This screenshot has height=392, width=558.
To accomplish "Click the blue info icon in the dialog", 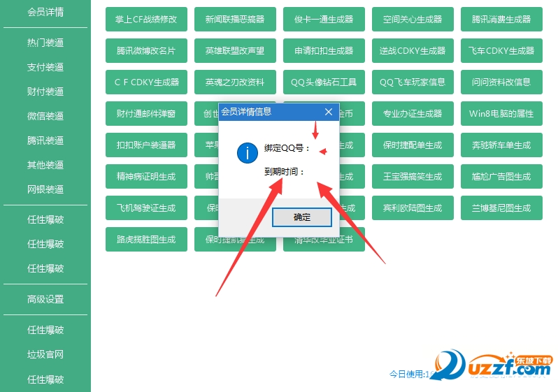I will 248,153.
